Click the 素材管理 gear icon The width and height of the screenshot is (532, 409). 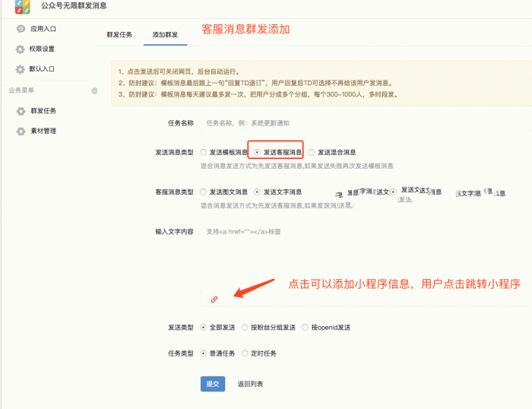[x=21, y=131]
